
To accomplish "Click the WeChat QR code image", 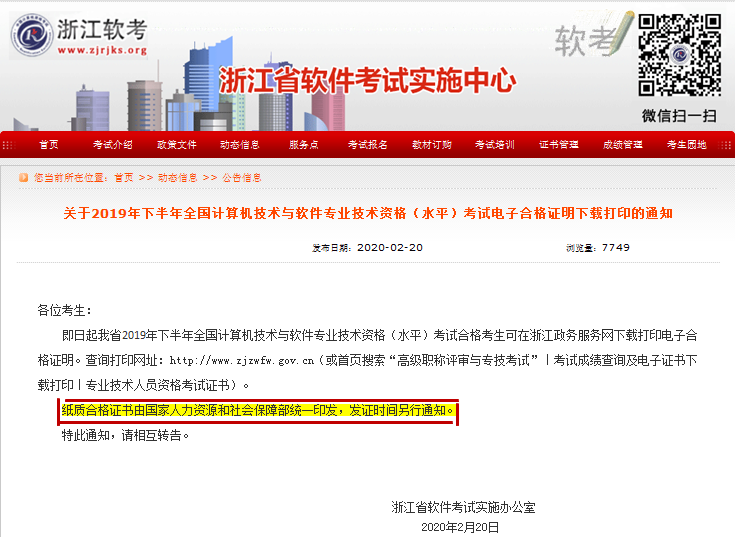I will tap(679, 53).
